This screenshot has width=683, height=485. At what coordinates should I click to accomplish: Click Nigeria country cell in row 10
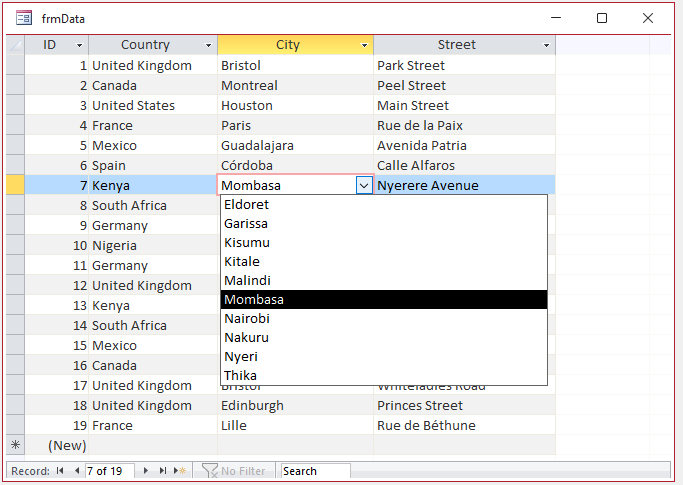[153, 245]
